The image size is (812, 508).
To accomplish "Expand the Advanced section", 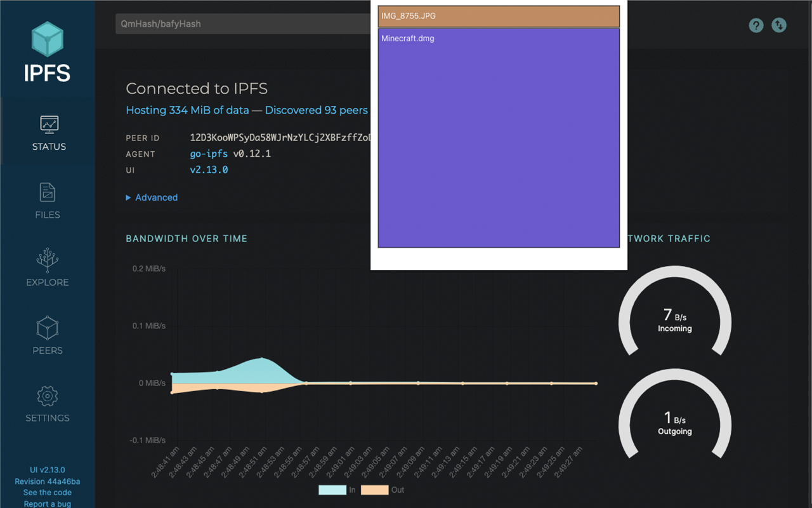I will 152,197.
